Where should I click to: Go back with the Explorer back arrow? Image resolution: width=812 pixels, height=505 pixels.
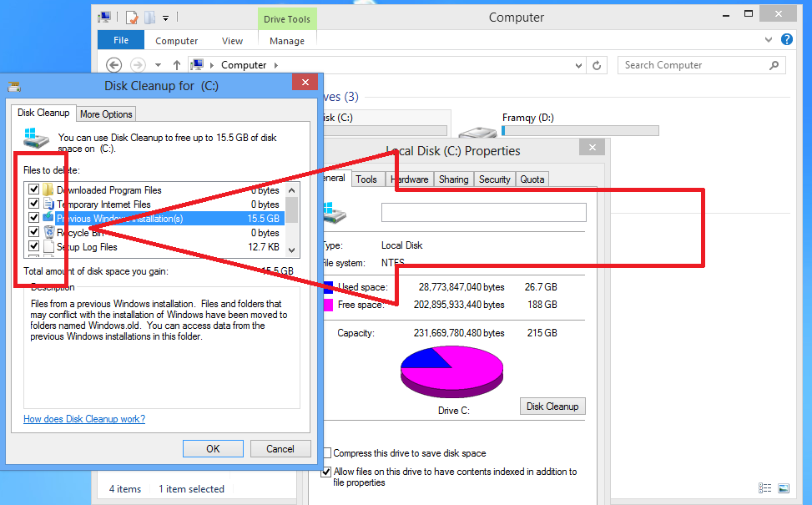[x=114, y=65]
